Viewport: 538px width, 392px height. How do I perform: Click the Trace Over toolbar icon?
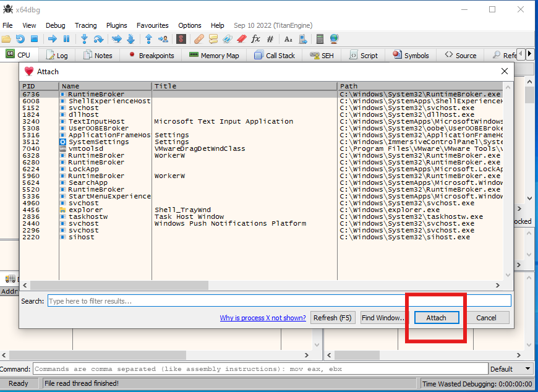pyautogui.click(x=130, y=39)
